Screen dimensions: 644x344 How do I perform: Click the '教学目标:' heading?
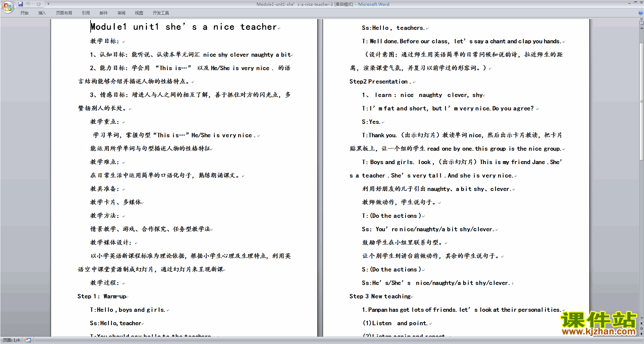105,41
